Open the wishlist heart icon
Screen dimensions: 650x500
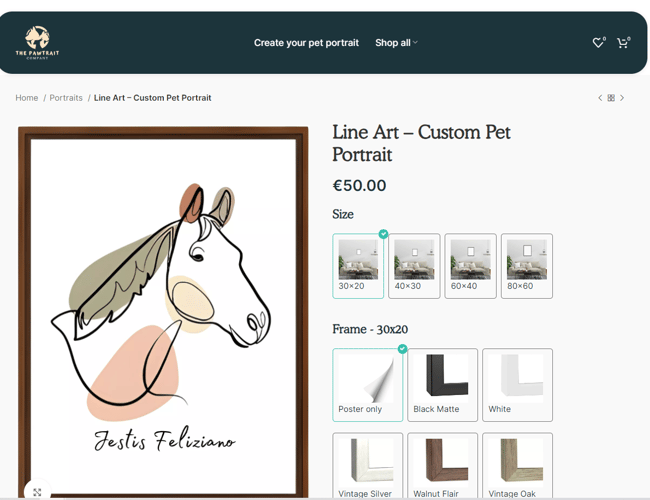click(x=598, y=43)
